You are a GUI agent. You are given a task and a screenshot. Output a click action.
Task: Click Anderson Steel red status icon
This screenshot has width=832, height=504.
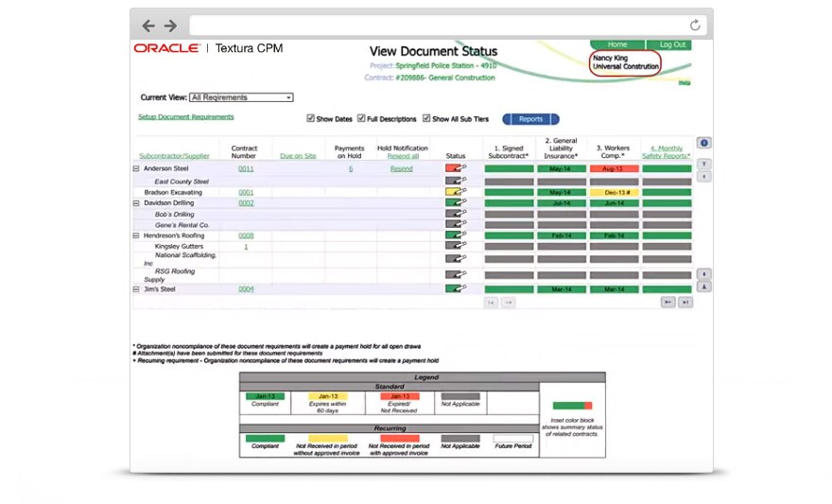[456, 168]
